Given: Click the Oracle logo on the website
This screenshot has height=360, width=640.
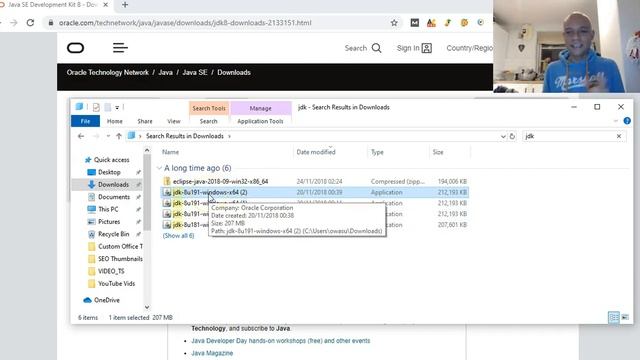Looking at the screenshot, I should pyautogui.click(x=76, y=48).
